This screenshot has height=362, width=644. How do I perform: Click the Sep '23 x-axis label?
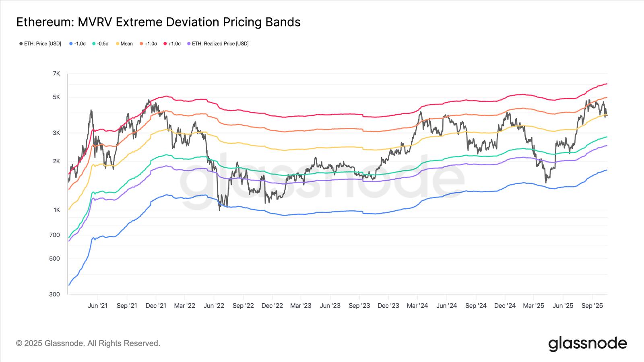(359, 306)
